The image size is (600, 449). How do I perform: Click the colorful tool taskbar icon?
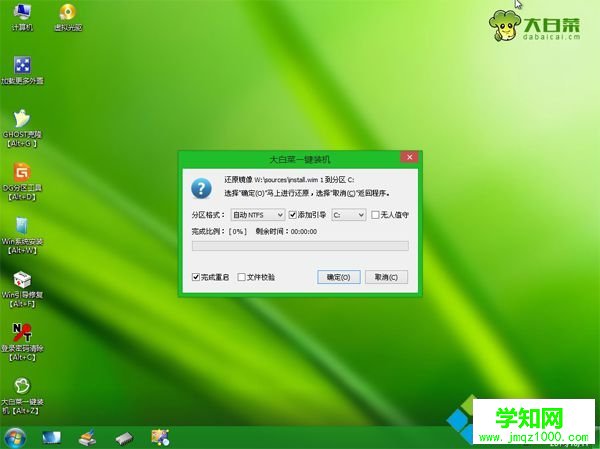(160, 438)
